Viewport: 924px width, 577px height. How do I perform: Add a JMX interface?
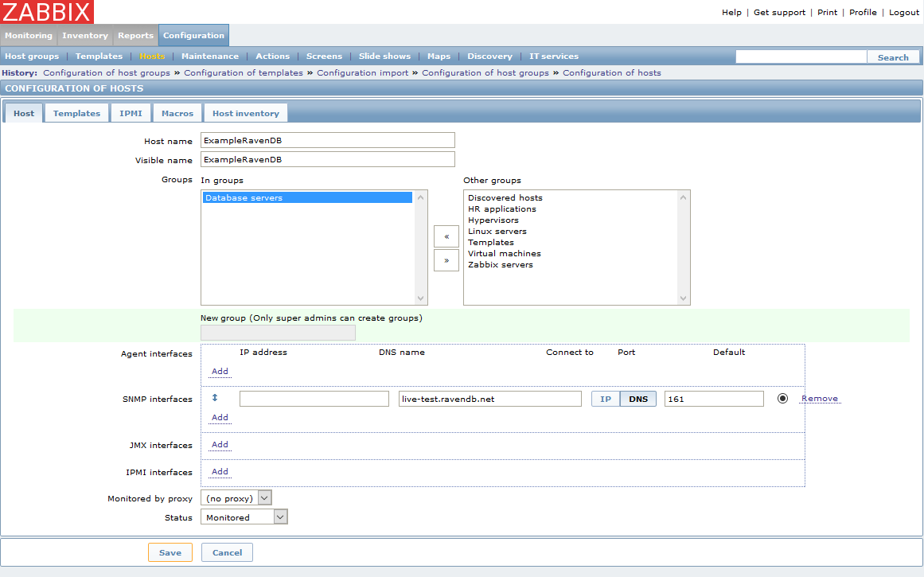220,444
